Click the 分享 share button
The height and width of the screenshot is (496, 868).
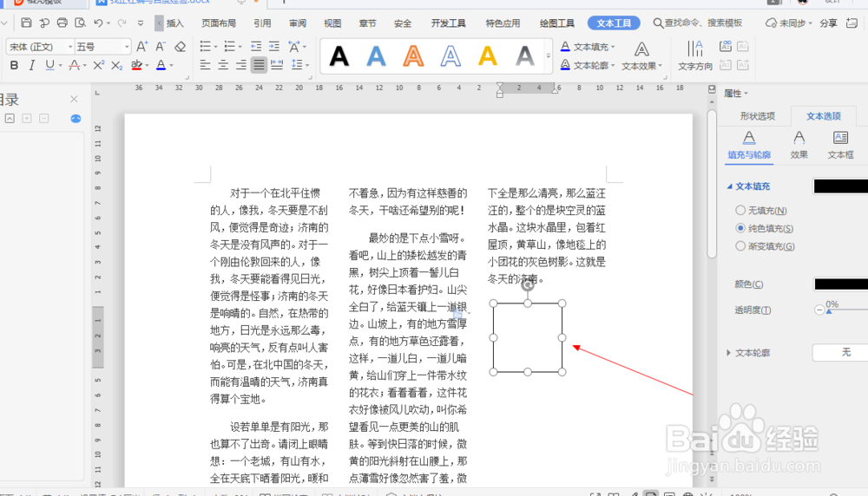pos(829,23)
